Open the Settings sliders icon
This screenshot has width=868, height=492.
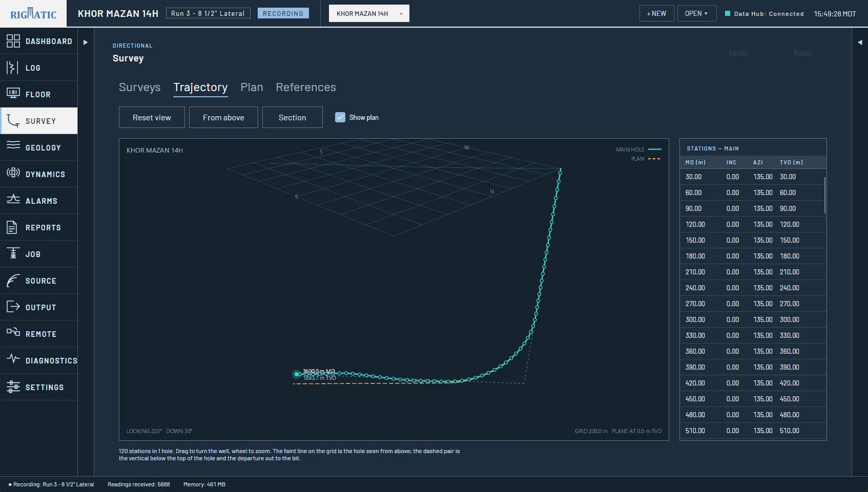pos(13,387)
